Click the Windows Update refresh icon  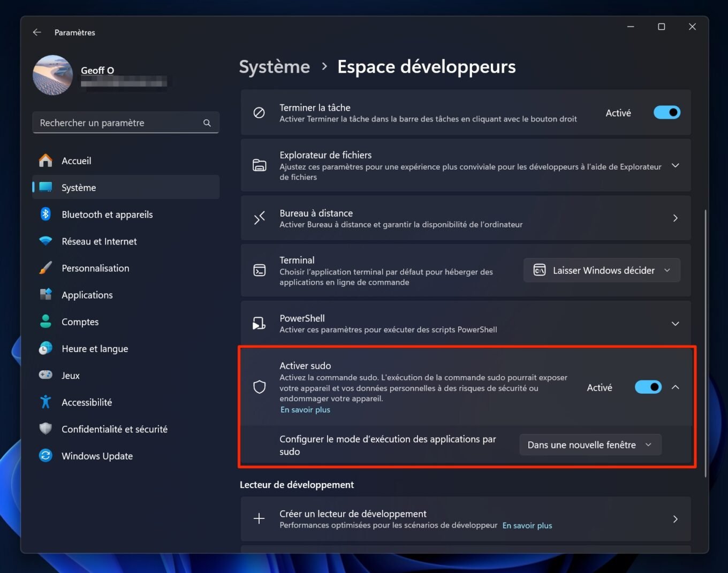tap(46, 455)
